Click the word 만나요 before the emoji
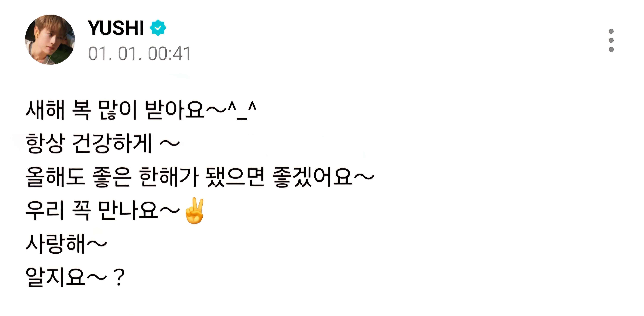 tap(128, 210)
